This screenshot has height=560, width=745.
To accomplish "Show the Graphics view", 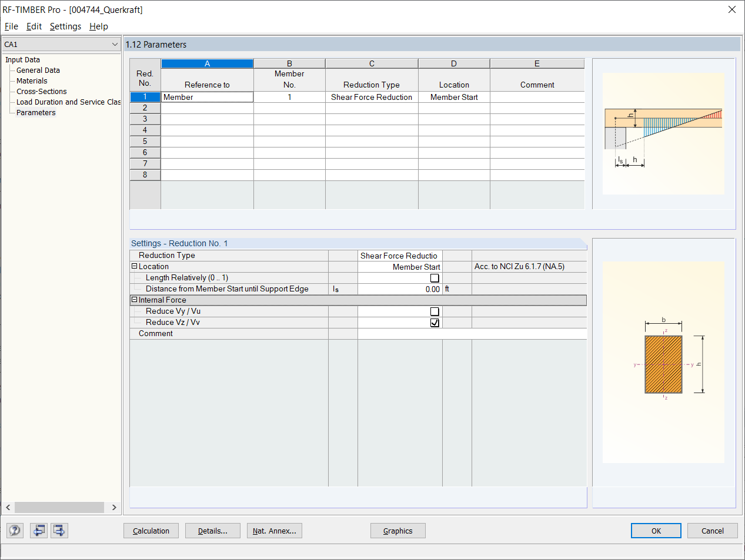I will [x=397, y=530].
